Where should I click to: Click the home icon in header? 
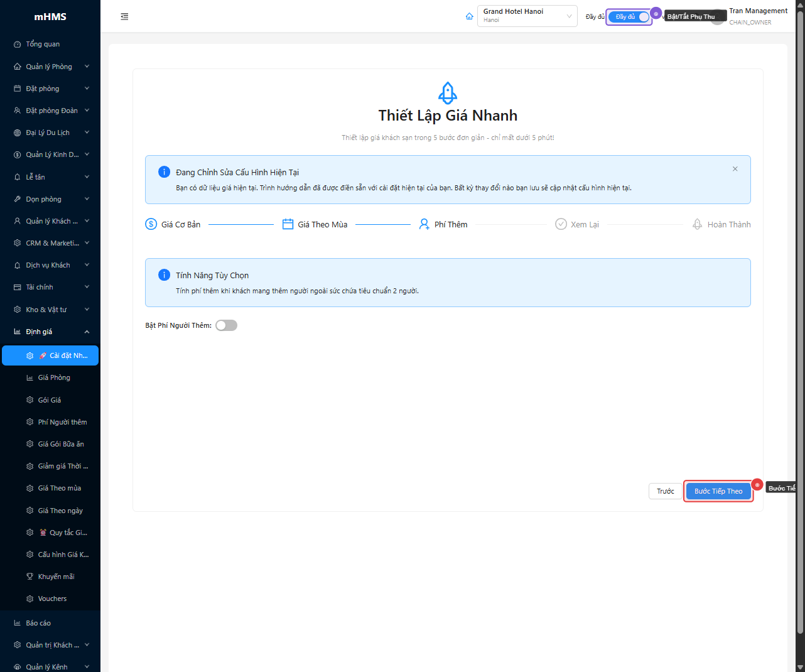coord(469,16)
